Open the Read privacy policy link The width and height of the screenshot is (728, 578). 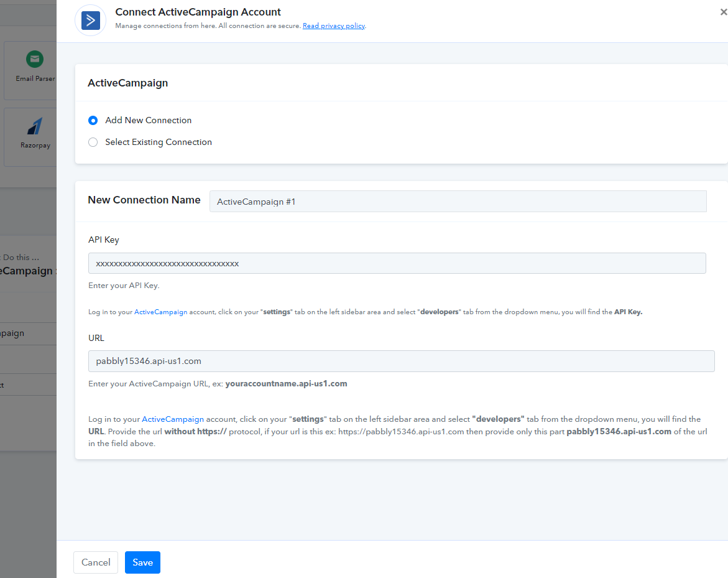(x=334, y=26)
